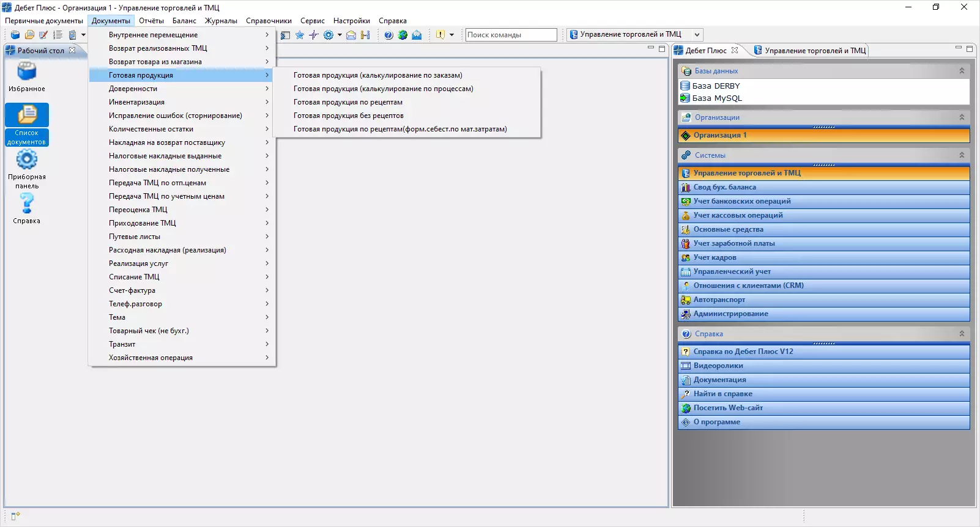Open Отношения с клиентами (CRM) system
The image size is (980, 527).
824,286
